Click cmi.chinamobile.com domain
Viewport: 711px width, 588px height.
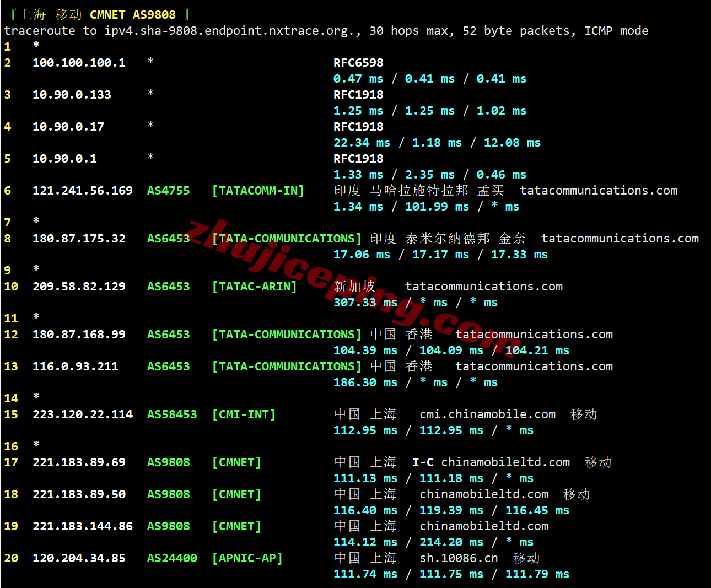pos(487,414)
